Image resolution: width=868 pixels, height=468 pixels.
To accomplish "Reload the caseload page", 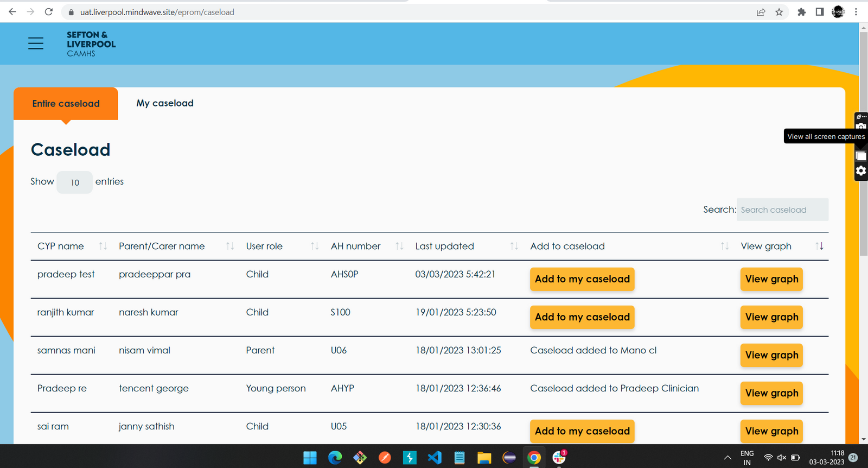I will tap(49, 12).
